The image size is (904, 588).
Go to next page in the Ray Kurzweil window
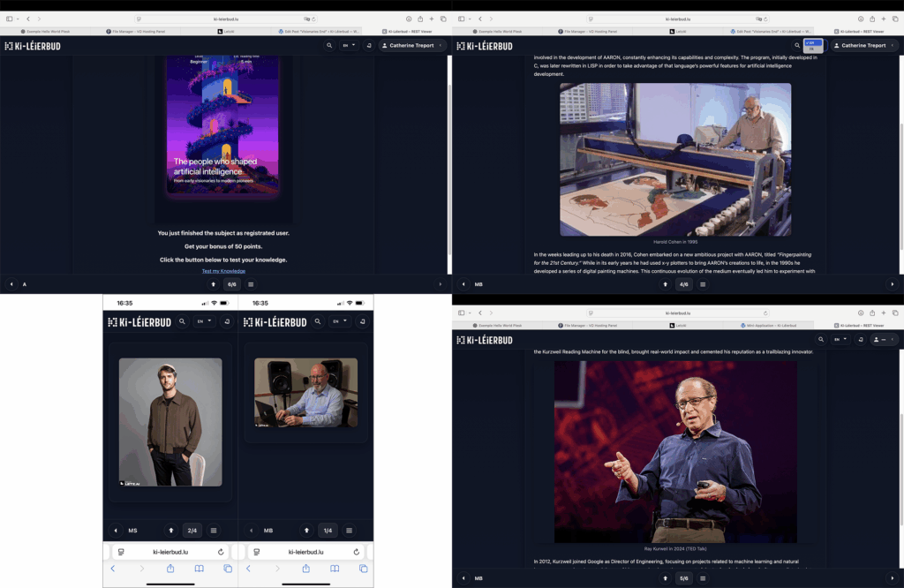tap(892, 578)
